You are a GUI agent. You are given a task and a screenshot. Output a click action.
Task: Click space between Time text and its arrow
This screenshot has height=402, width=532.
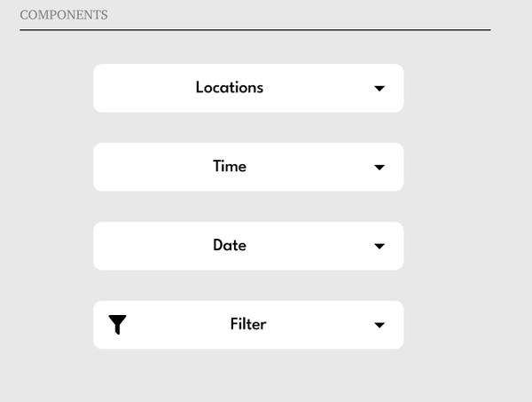pyautogui.click(x=310, y=167)
